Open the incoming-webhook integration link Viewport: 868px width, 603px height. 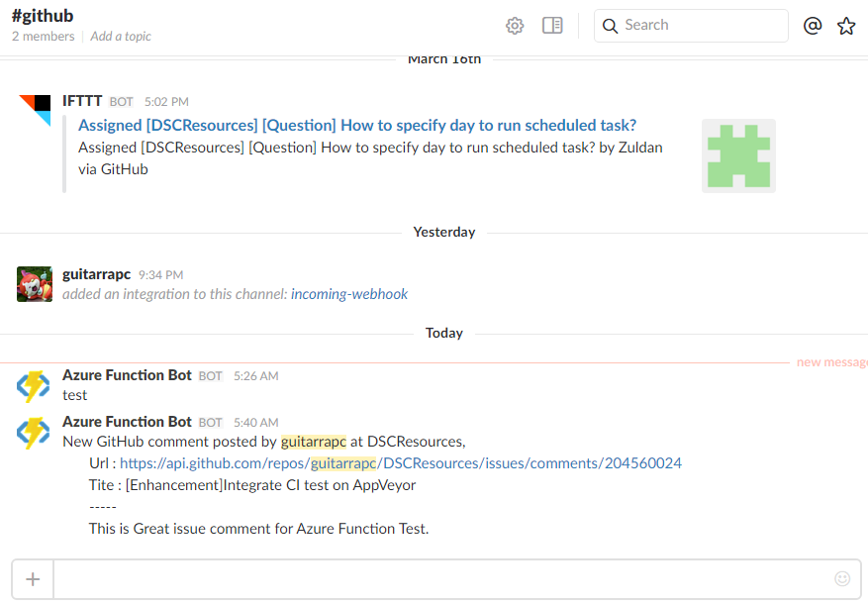(349, 294)
